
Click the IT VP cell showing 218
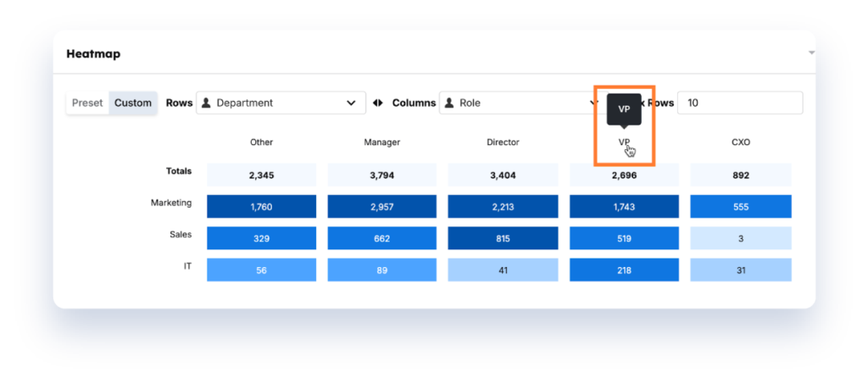tap(624, 270)
